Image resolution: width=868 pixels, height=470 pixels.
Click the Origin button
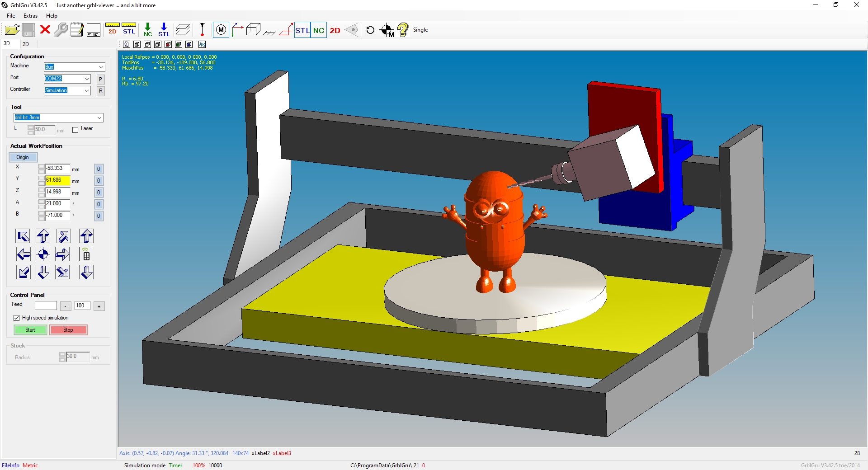tap(23, 157)
